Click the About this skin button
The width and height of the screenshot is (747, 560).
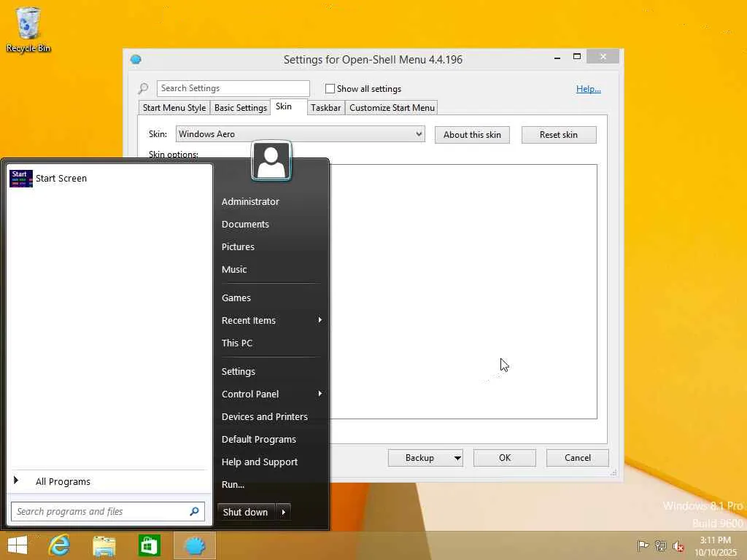[x=472, y=135]
